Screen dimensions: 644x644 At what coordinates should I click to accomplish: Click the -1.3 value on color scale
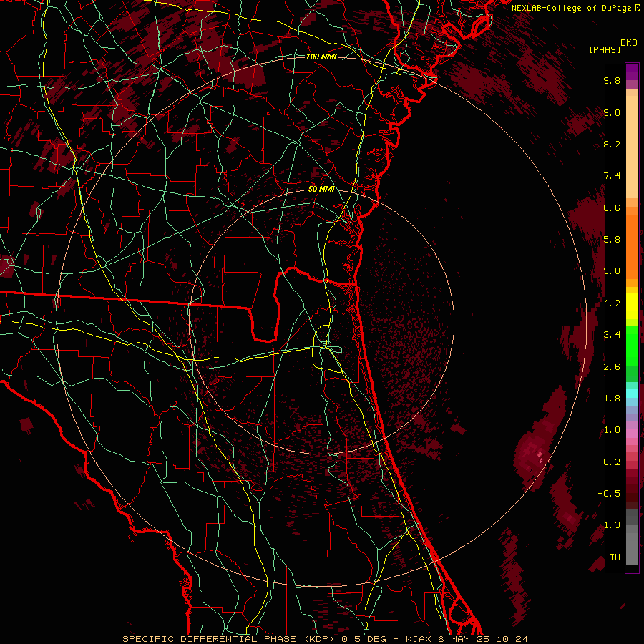(x=609, y=525)
